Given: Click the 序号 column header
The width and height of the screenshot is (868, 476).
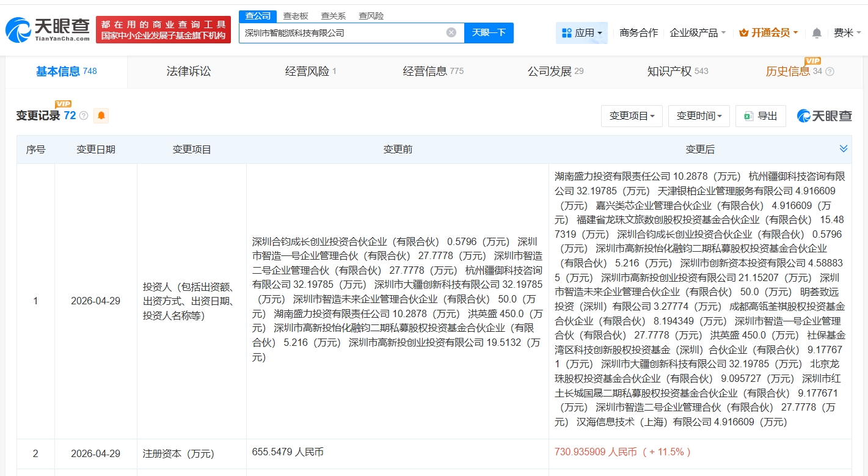Looking at the screenshot, I should (x=35, y=150).
